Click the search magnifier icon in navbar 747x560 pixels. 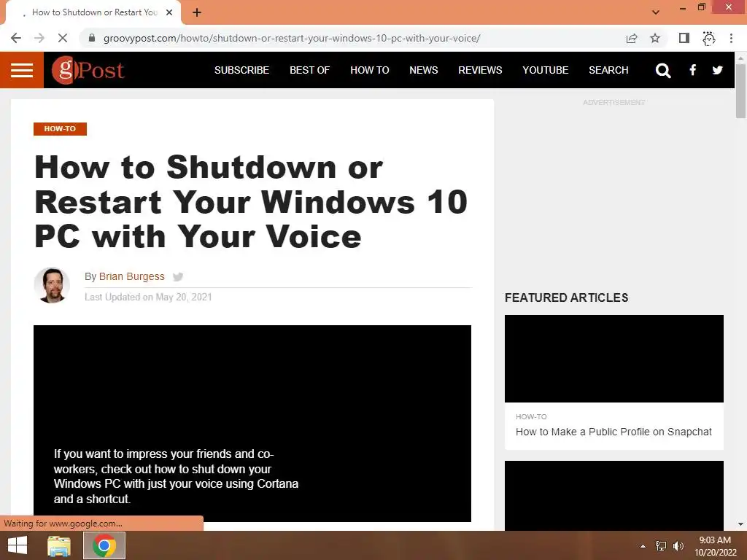662,71
